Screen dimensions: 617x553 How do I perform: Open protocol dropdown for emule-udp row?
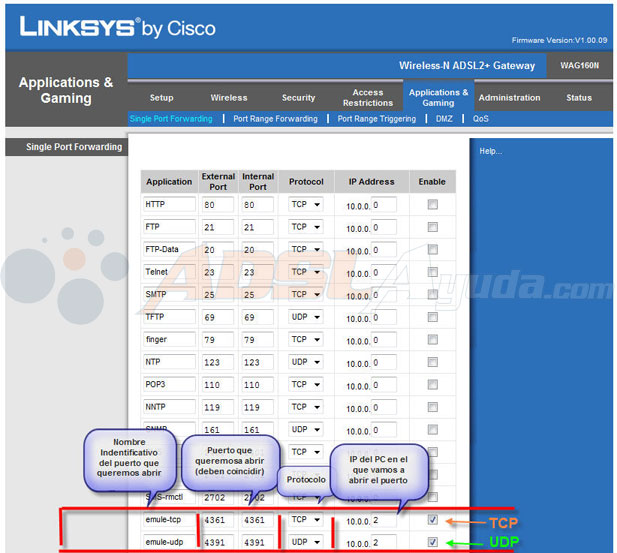(x=305, y=542)
